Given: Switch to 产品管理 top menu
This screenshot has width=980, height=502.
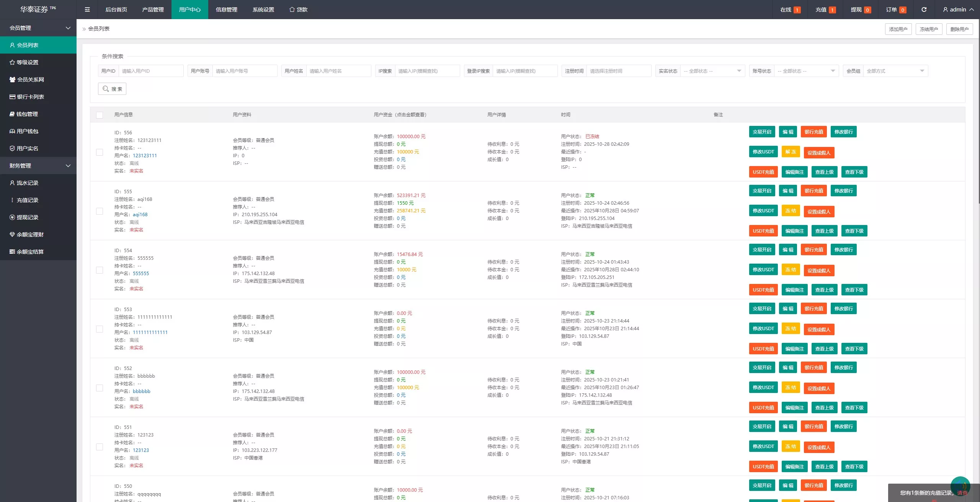Looking at the screenshot, I should tap(153, 10).
